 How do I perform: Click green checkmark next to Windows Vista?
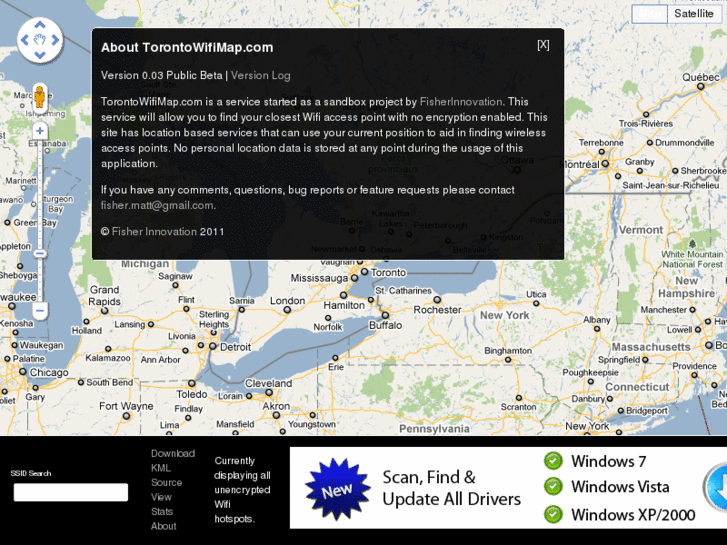click(x=553, y=487)
